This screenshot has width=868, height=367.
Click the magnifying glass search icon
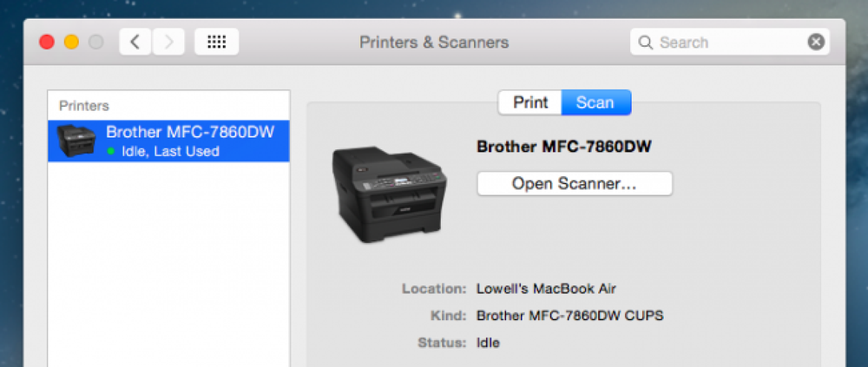click(645, 43)
